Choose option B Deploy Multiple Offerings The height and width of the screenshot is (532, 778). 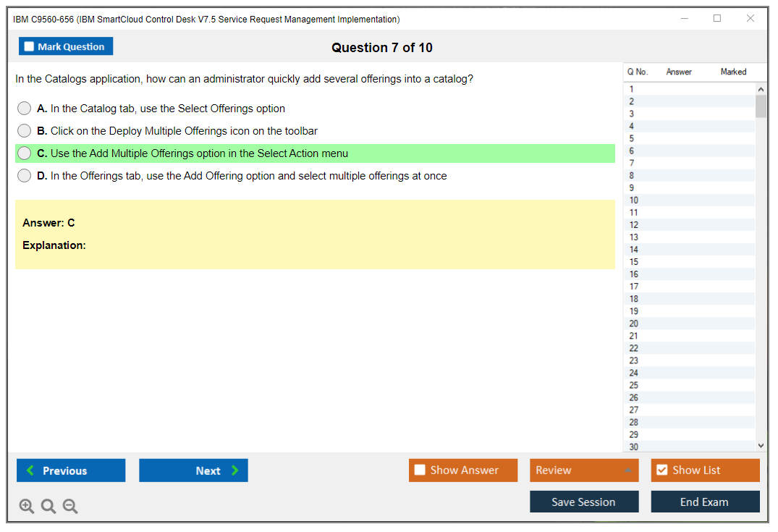(25, 131)
